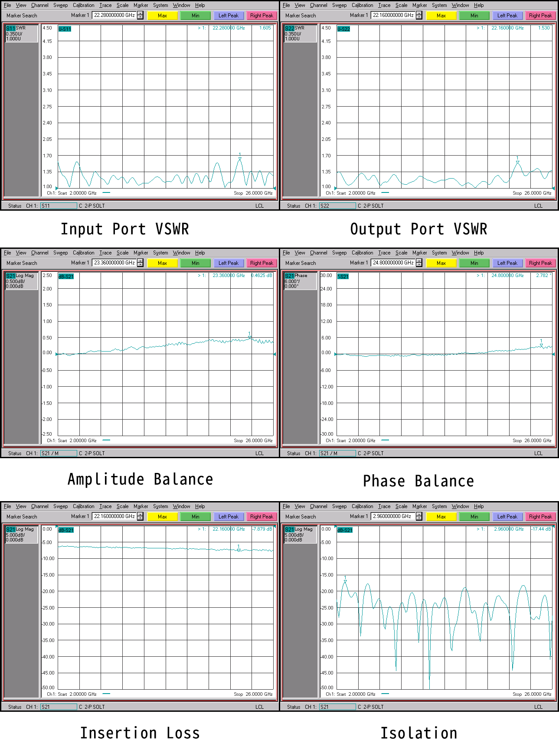Screen dimensions: 559x756
Task: Open the Sweep menu in Output VSWR window
Action: point(339,5)
